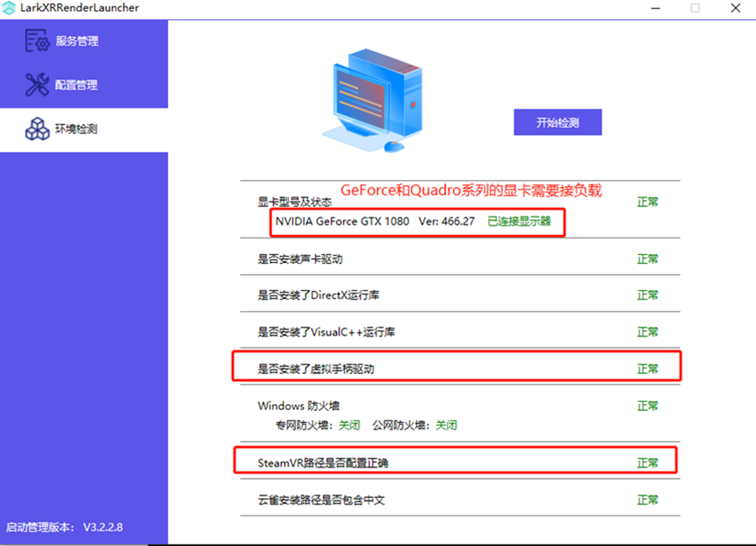The width and height of the screenshot is (756, 546).
Task: Click the 服务管理 sidebar icon
Action: tap(37, 41)
